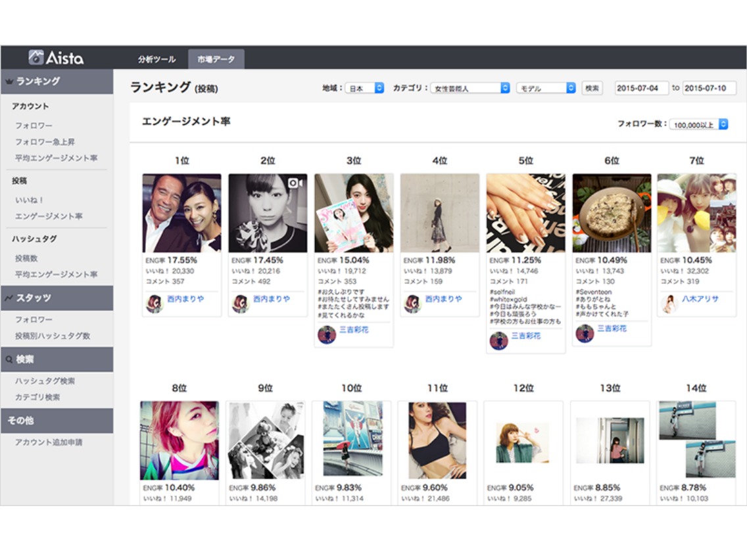The image size is (747, 560).
Task: Switch to the 分析ツール tab
Action: [157, 60]
